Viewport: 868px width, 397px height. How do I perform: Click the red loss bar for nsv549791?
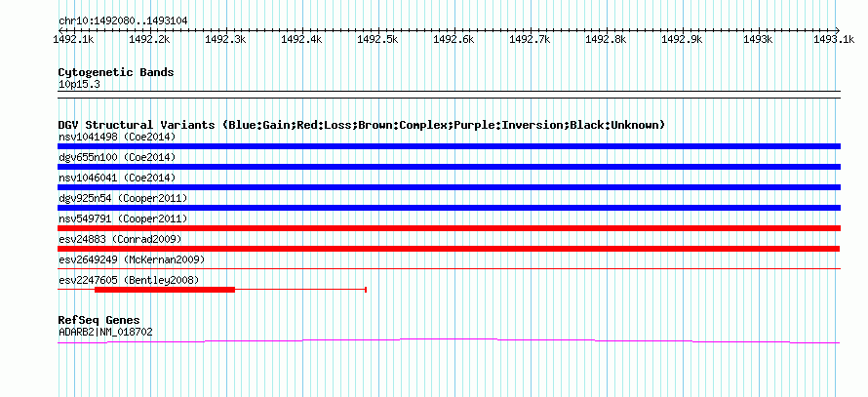click(x=449, y=228)
